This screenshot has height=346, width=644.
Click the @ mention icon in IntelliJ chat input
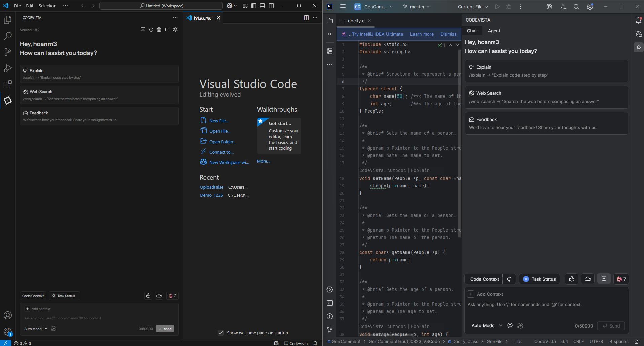coord(510,325)
